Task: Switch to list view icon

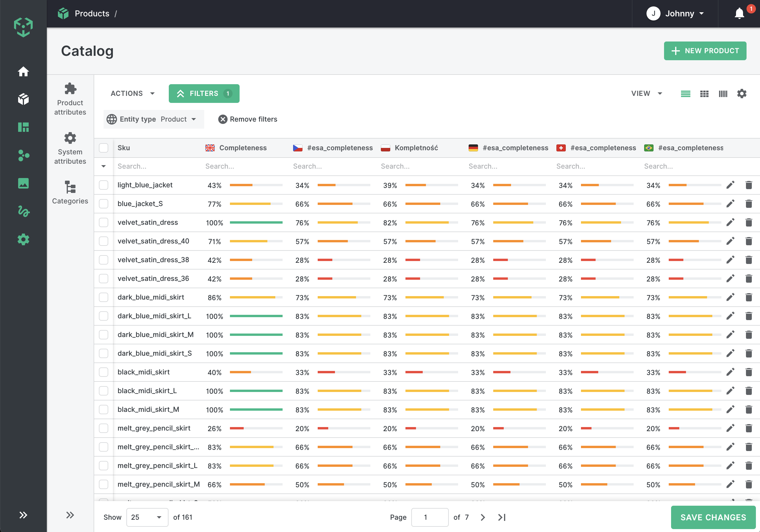Action: coord(685,94)
